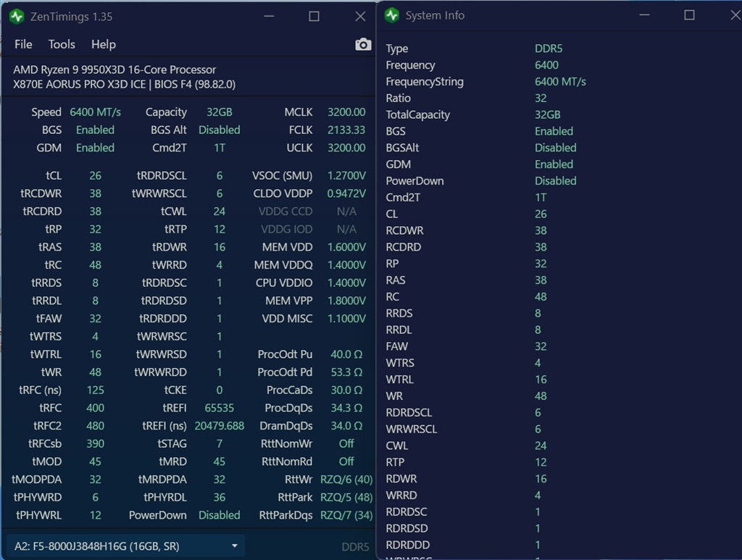The width and height of the screenshot is (742, 560).
Task: Click the UCLK 3200.00 value
Action: pyautogui.click(x=346, y=148)
